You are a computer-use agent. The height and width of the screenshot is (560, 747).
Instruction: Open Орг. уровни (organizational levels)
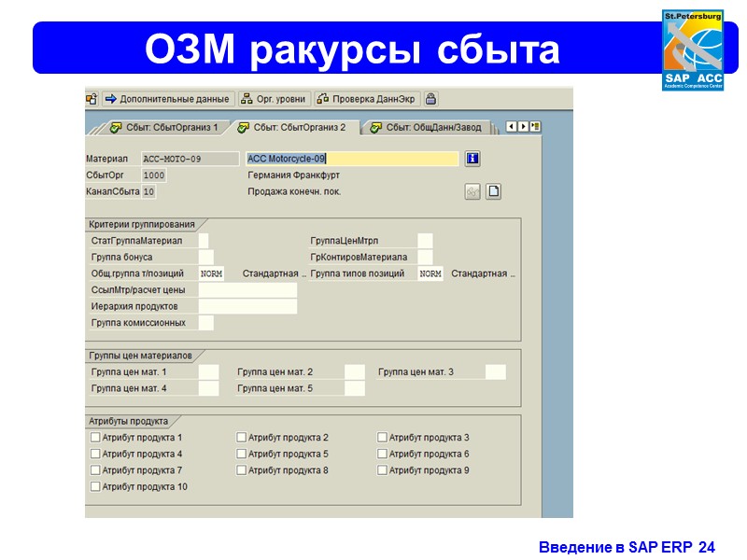[275, 99]
